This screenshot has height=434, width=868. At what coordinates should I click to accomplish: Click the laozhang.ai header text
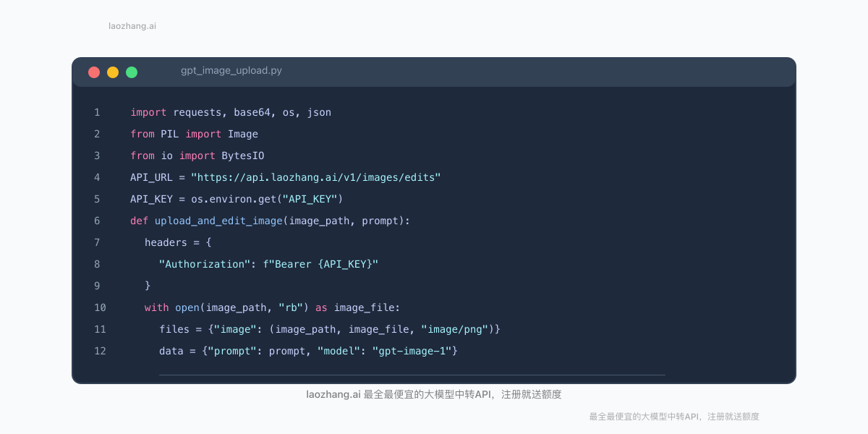point(132,26)
